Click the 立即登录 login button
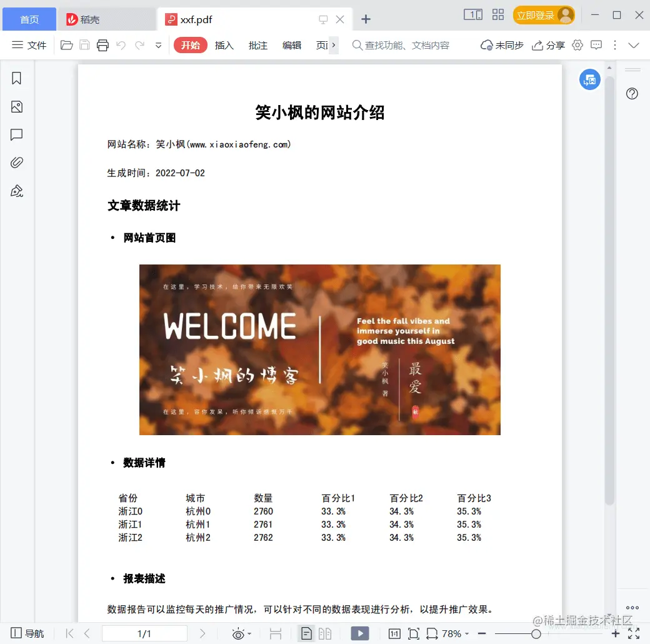 (544, 16)
